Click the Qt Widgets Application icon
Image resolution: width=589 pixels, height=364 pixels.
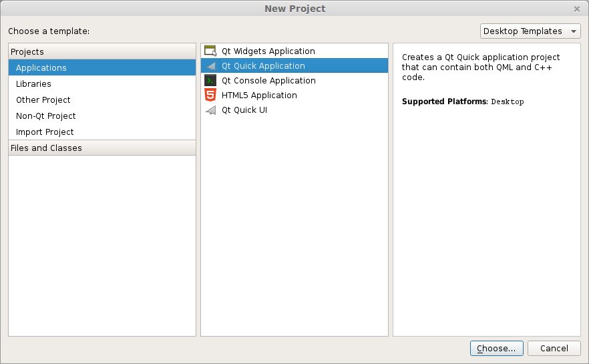(x=210, y=51)
